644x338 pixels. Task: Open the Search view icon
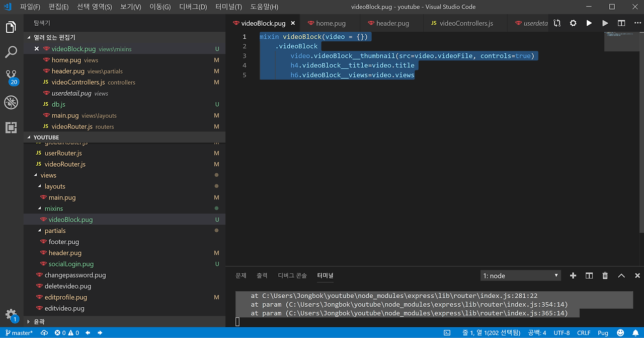pyautogui.click(x=11, y=52)
